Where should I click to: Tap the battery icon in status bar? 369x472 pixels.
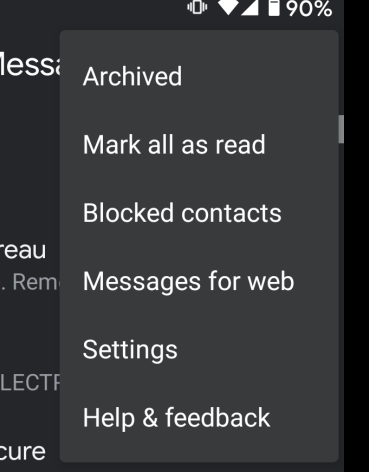pos(274,8)
